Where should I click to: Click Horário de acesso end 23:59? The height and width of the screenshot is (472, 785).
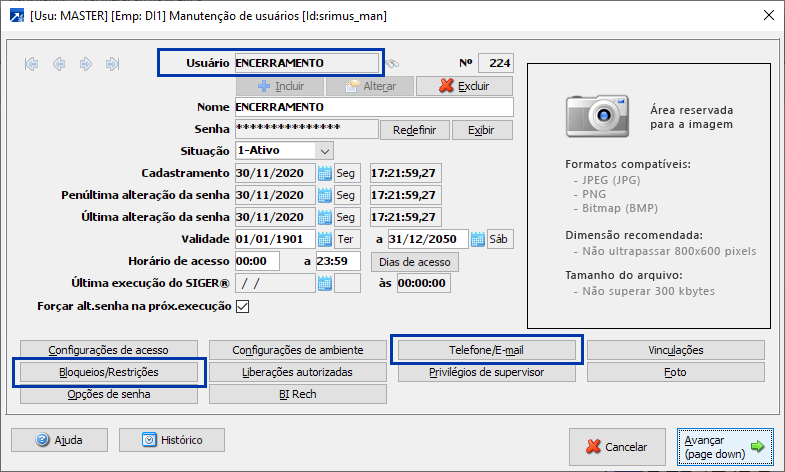pyautogui.click(x=338, y=261)
